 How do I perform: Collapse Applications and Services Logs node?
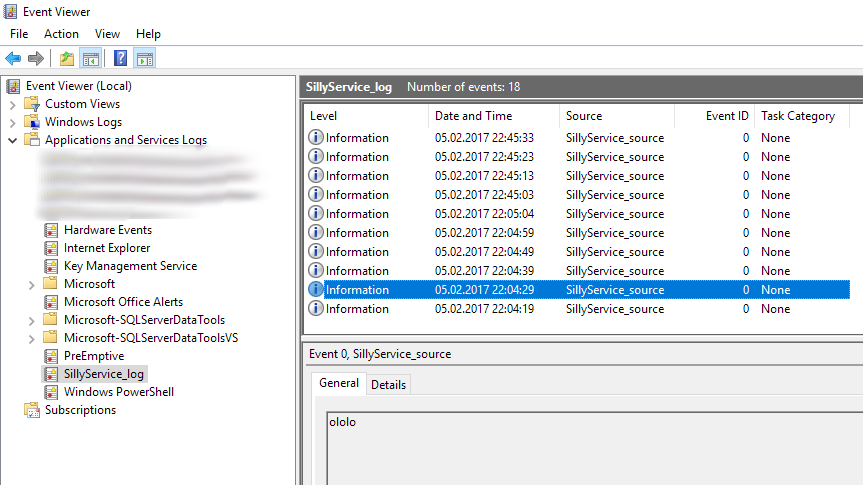(x=13, y=140)
